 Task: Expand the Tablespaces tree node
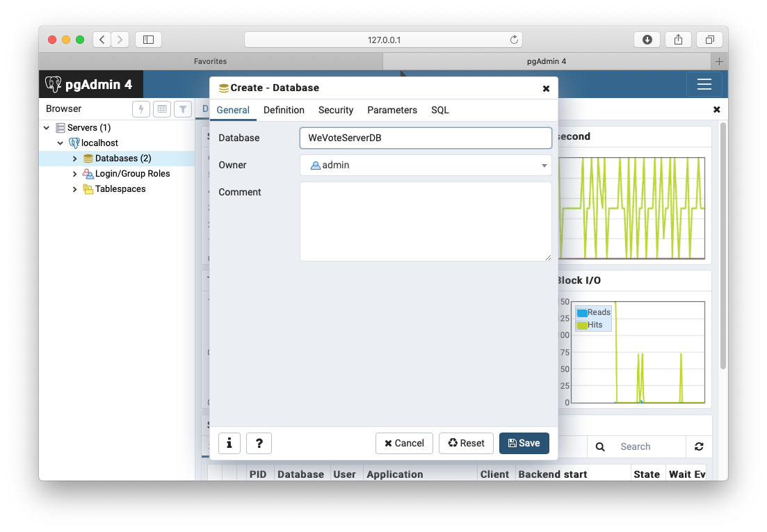point(74,188)
